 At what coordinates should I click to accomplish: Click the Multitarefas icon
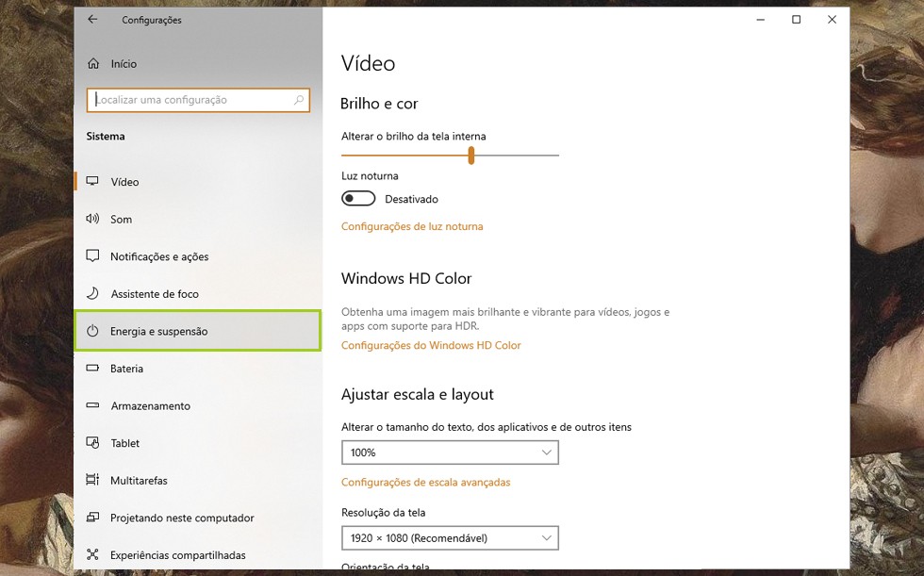[x=92, y=480]
